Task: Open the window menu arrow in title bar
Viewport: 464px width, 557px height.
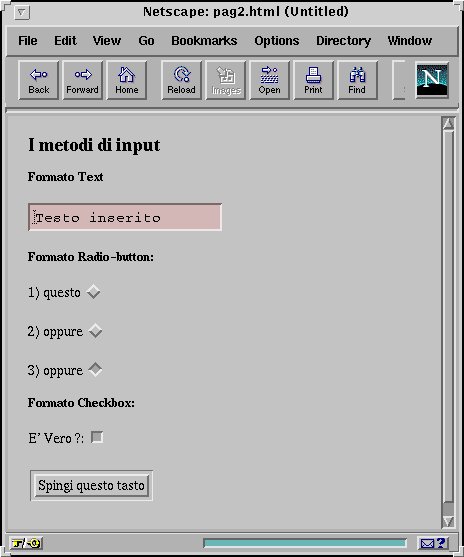Action: coord(22,13)
